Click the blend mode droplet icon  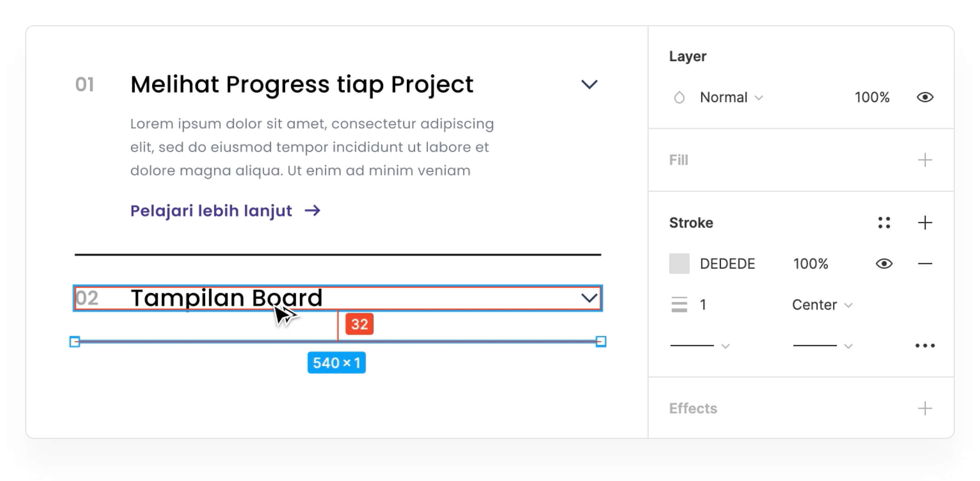[679, 98]
